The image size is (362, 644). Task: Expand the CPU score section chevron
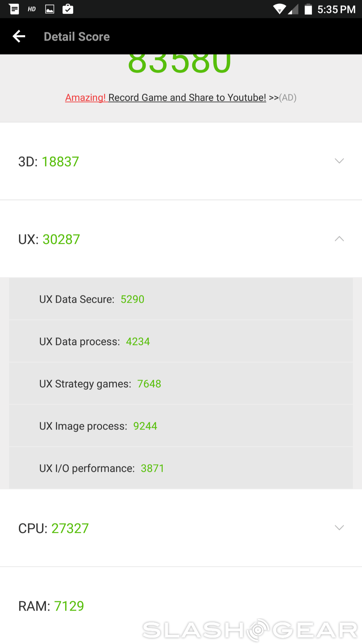(x=339, y=528)
